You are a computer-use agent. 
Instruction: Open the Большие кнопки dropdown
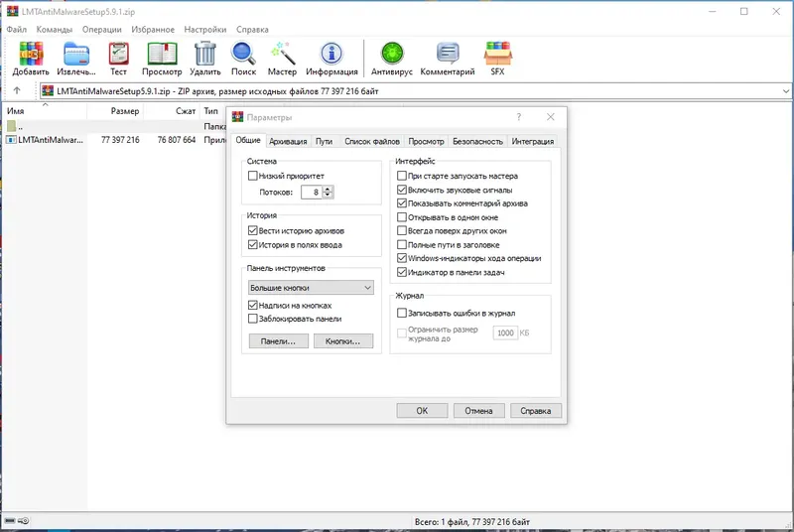coord(311,288)
